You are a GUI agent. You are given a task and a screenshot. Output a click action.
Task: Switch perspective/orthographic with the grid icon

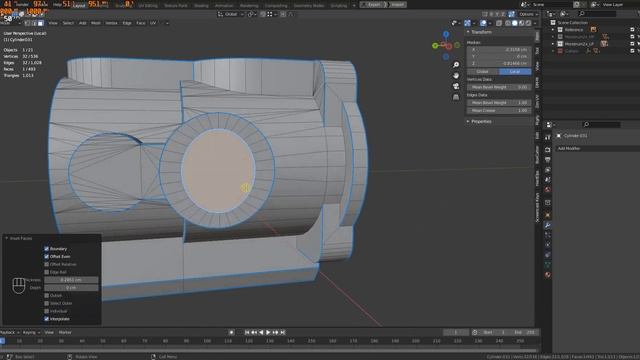[456, 97]
